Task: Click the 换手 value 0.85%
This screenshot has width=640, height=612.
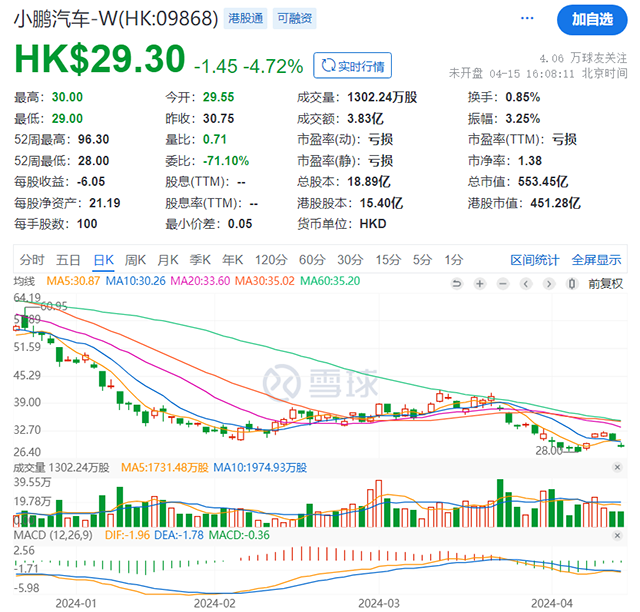Action: [x=522, y=97]
